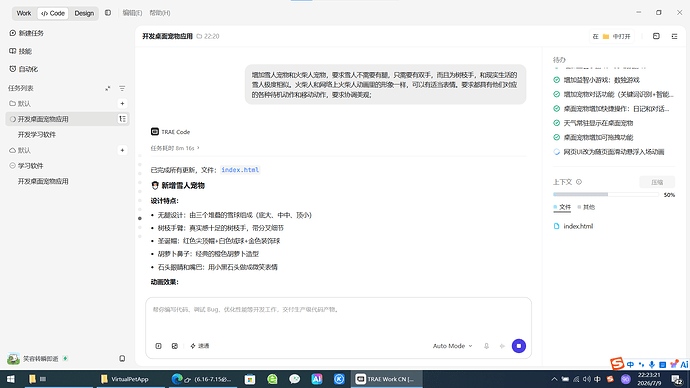This screenshot has width=690, height=388.
Task: Open the 自动化 automation page
Action: tap(24, 69)
